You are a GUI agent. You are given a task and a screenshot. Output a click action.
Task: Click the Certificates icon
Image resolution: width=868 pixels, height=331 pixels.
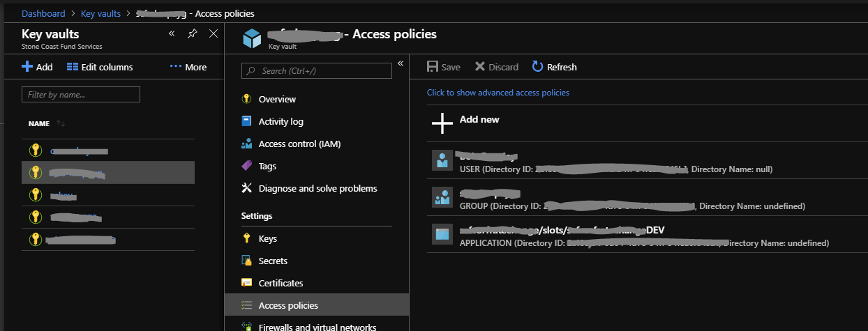click(x=246, y=283)
